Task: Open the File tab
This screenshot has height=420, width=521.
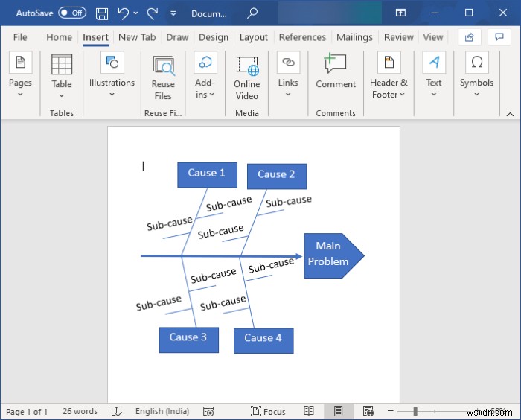Action: point(20,37)
